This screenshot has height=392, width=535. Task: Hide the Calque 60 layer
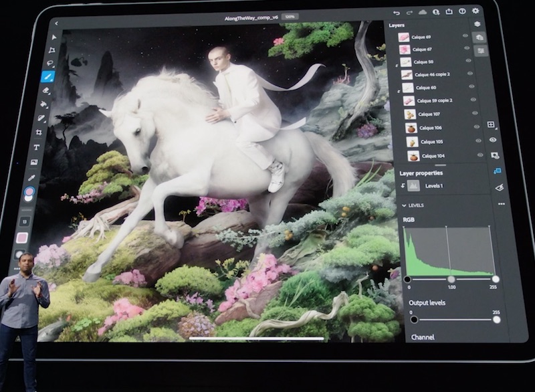click(x=471, y=86)
